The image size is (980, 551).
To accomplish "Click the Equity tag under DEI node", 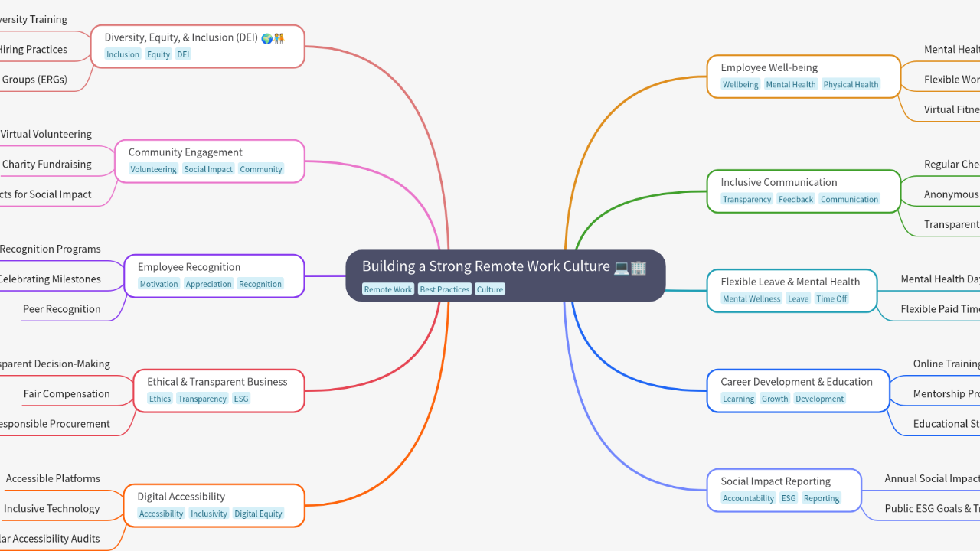I will (x=158, y=54).
